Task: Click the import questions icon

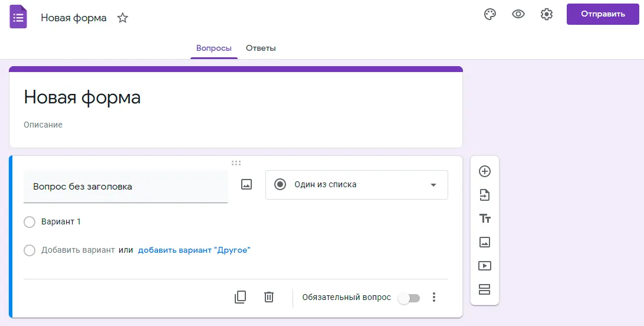Action: 485,195
